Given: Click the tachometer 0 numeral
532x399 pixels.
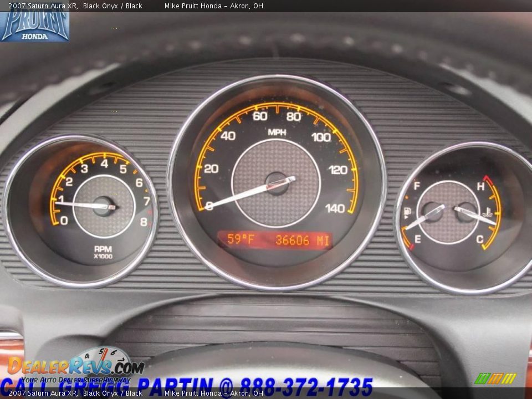Looking at the screenshot, I should coord(64,221).
